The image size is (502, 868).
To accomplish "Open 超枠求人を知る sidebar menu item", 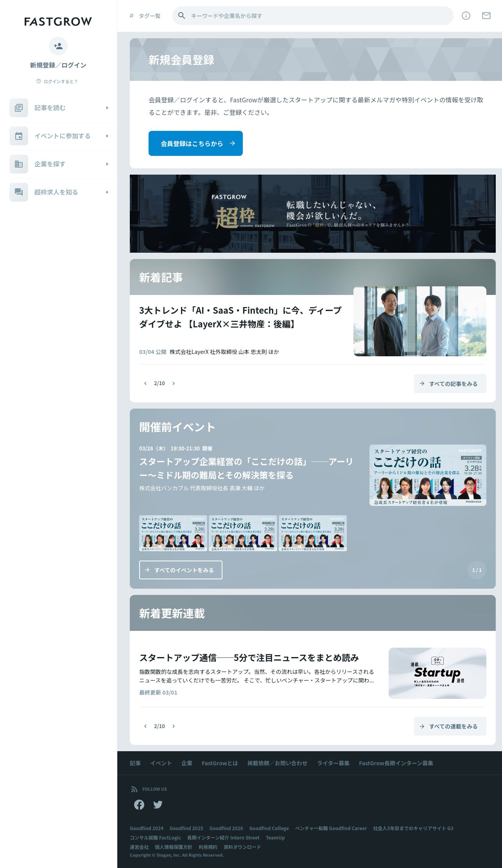I will 63,192.
